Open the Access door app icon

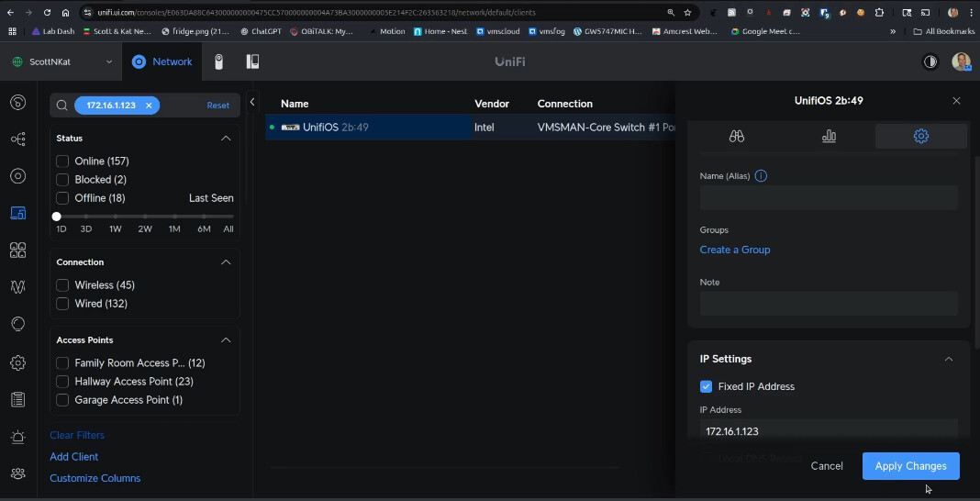pos(252,61)
